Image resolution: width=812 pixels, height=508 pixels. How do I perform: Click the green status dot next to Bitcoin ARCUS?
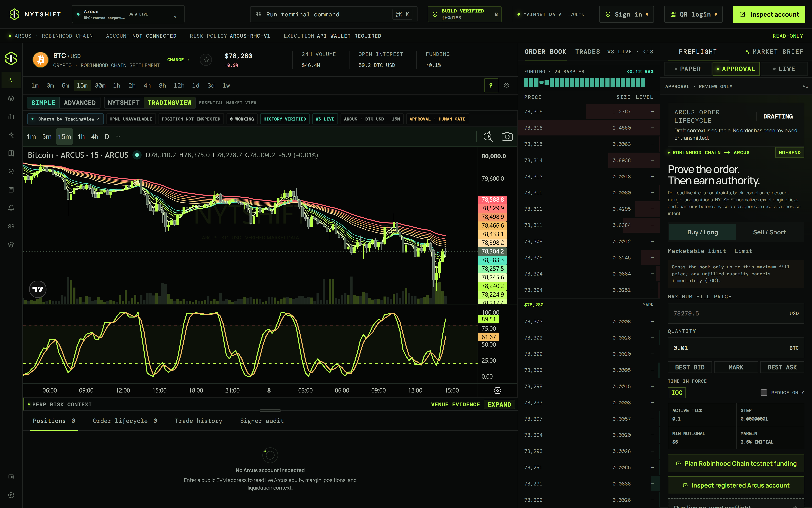click(137, 155)
